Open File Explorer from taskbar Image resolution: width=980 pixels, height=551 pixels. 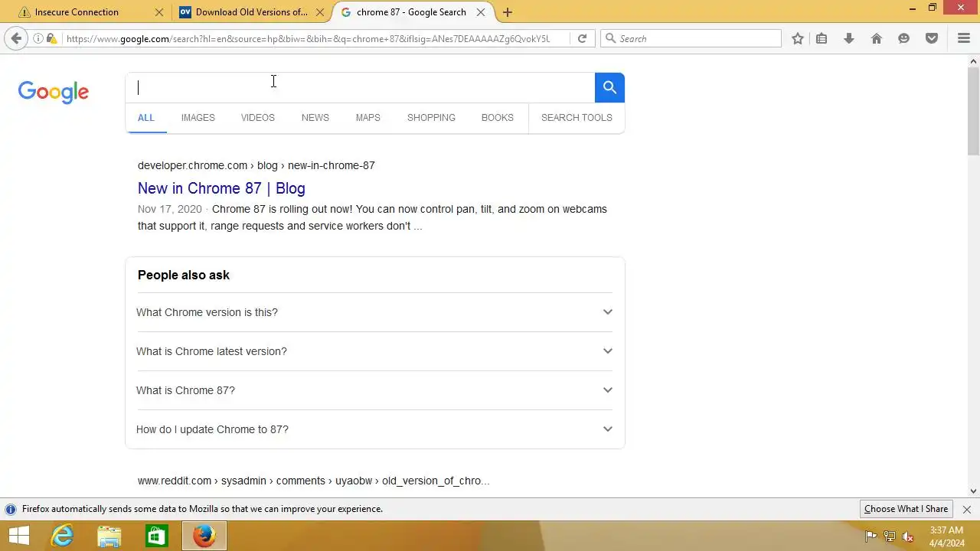click(x=109, y=536)
